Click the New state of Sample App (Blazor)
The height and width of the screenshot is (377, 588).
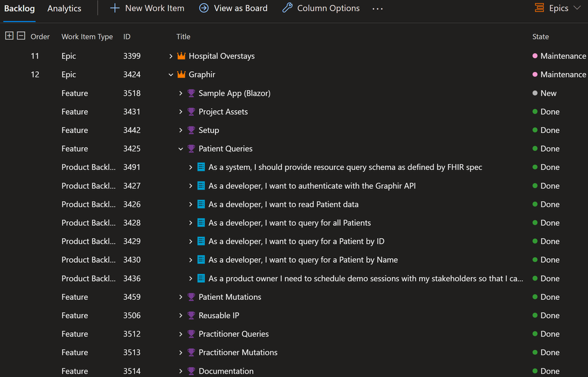[x=544, y=93]
